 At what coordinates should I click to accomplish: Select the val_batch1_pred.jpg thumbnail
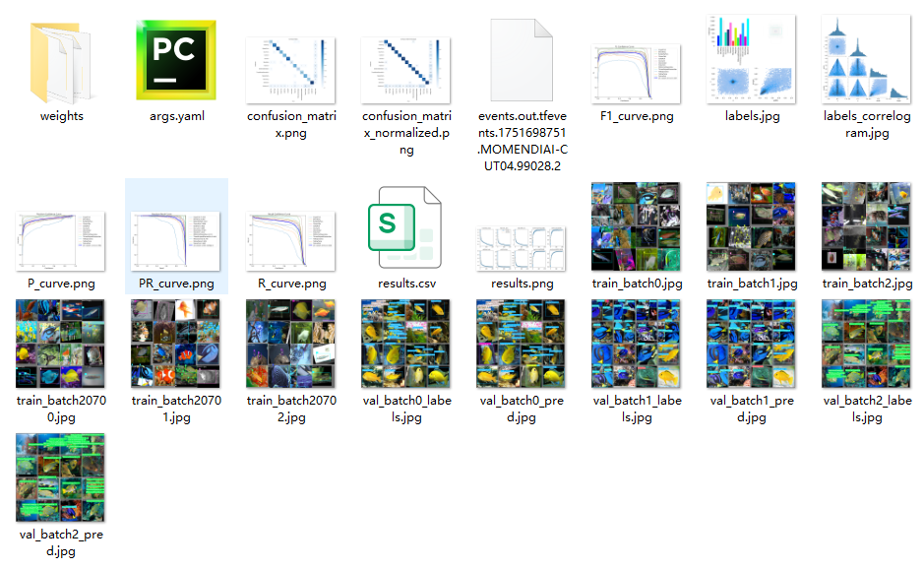pos(752,344)
